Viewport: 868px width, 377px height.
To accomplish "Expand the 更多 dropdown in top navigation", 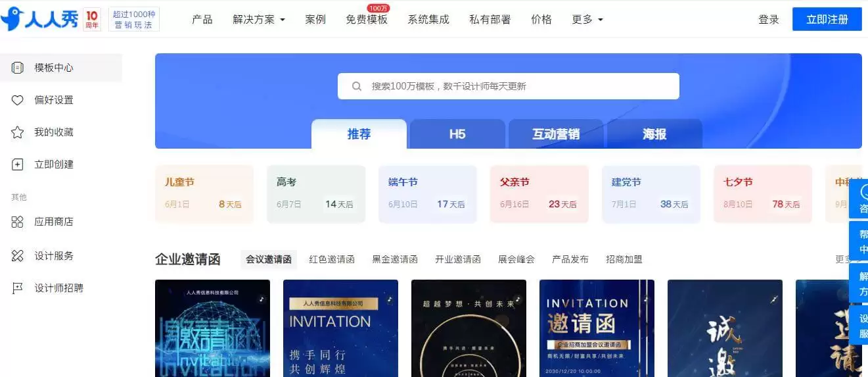I will 587,20.
